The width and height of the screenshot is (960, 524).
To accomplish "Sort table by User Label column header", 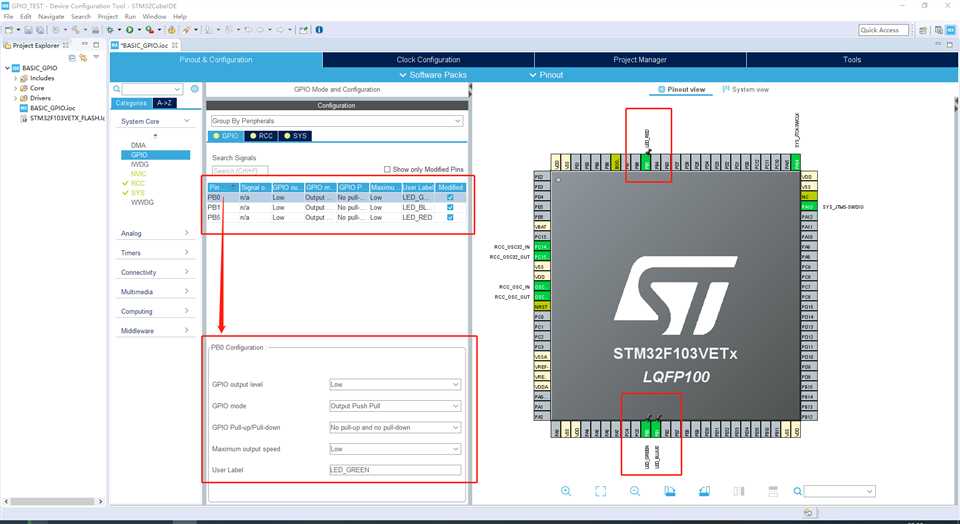I will point(418,187).
